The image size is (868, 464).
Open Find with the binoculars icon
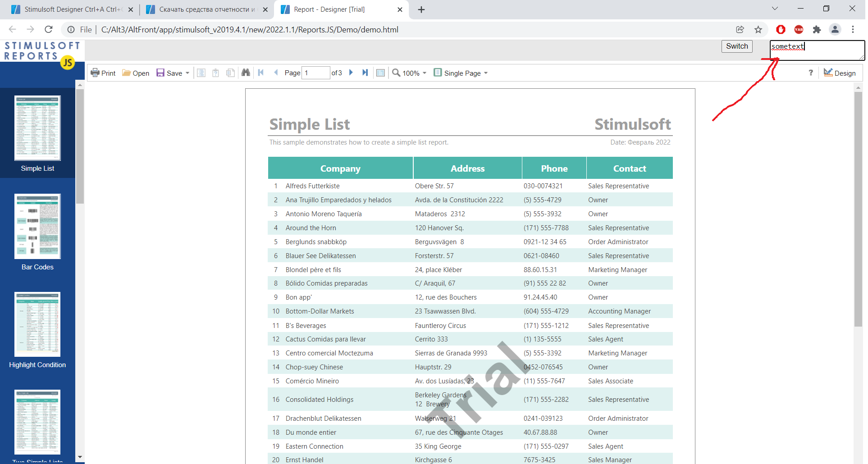tap(246, 73)
